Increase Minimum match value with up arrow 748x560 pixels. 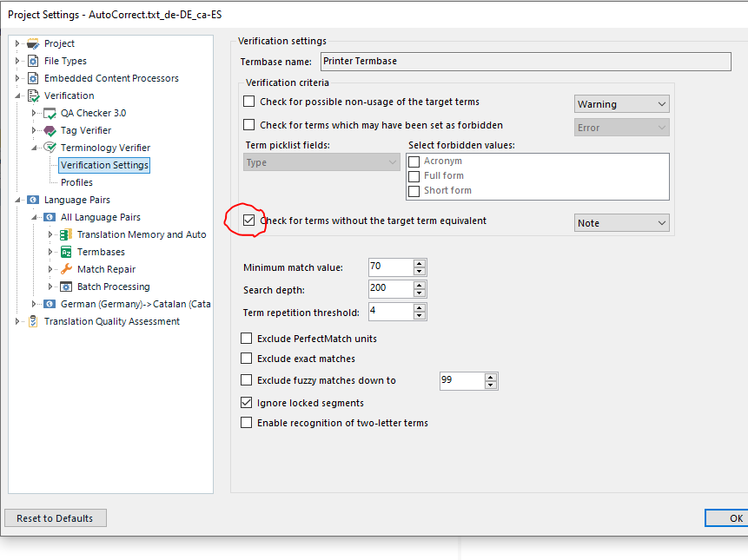click(x=417, y=263)
